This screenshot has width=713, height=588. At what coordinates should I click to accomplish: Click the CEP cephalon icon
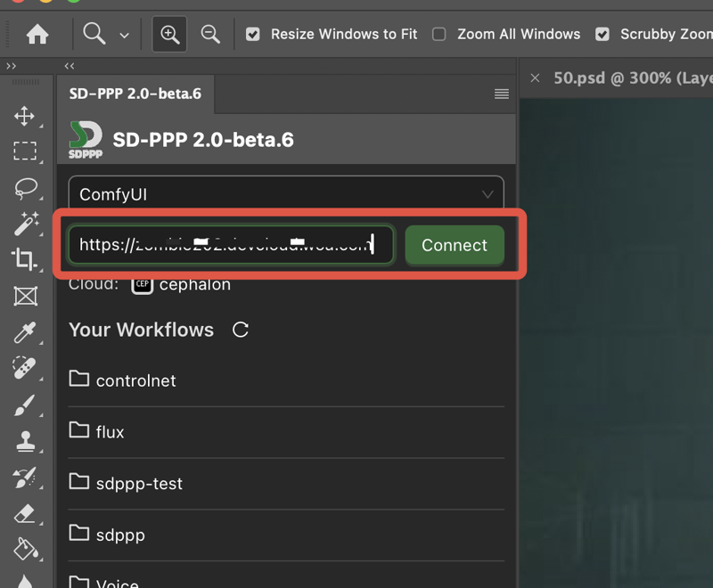click(x=142, y=285)
